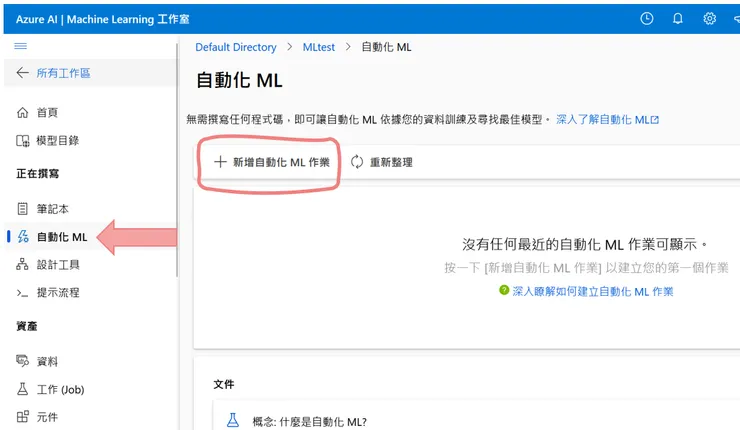Open the recent history clock icon
The width and height of the screenshot is (740, 430).
pyautogui.click(x=647, y=18)
